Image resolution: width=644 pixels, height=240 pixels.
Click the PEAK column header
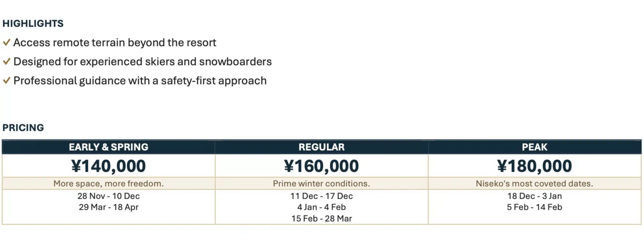tap(535, 147)
